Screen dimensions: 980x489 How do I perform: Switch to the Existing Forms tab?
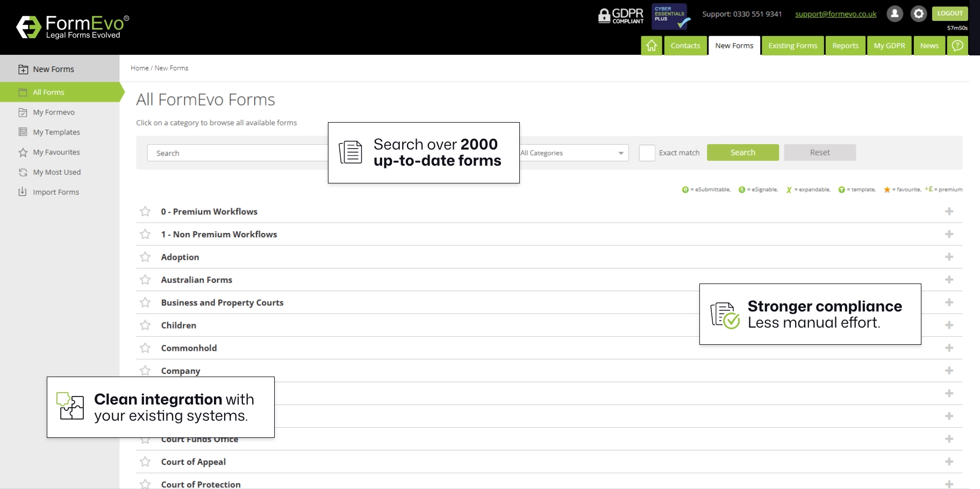coord(792,46)
